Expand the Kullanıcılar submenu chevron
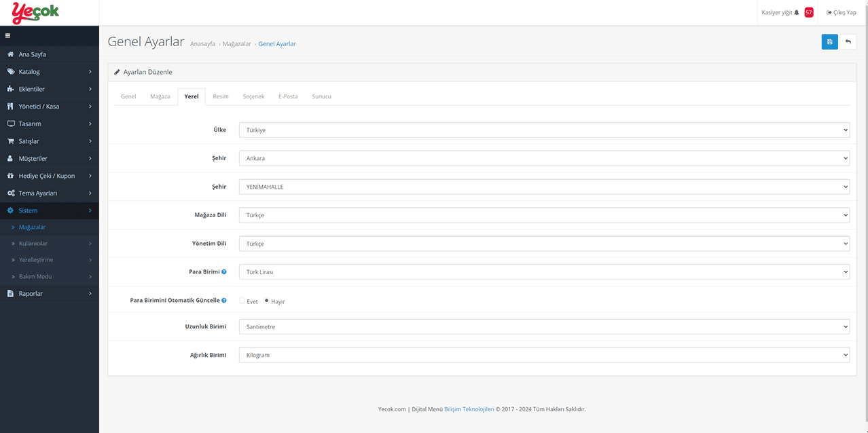868x433 pixels. coord(90,244)
